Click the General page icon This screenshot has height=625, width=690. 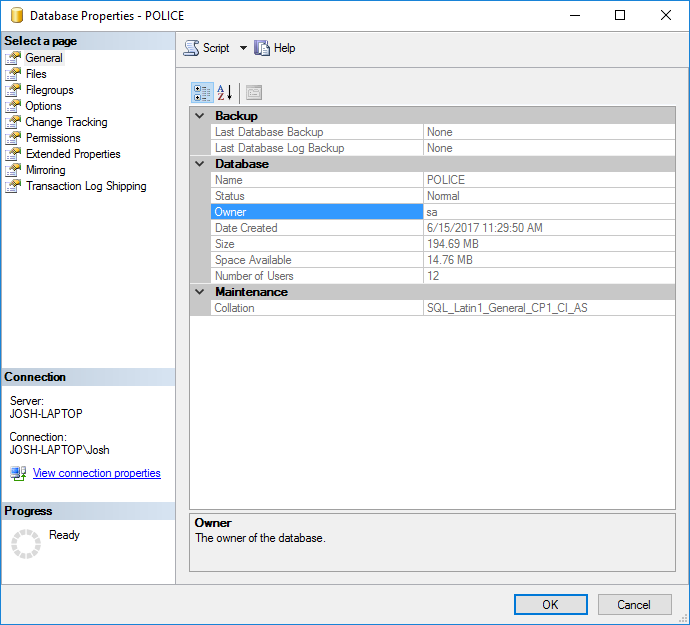[13, 58]
